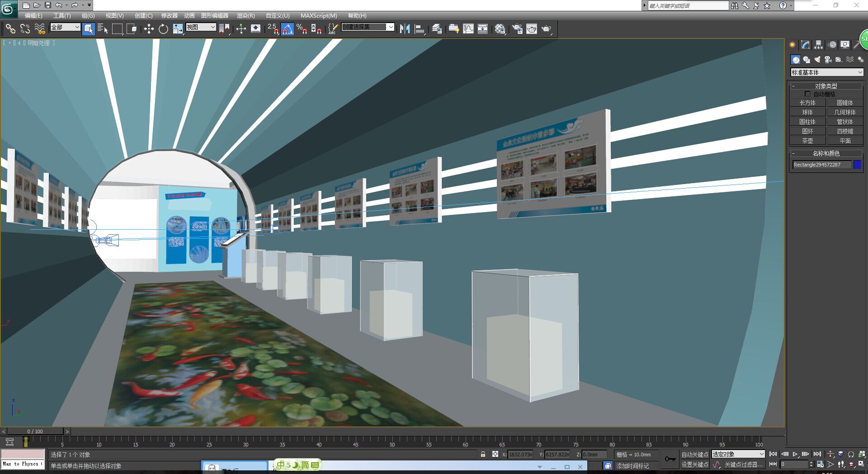This screenshot has width=868, height=474.
Task: Select the Rotate tool
Action: (163, 29)
